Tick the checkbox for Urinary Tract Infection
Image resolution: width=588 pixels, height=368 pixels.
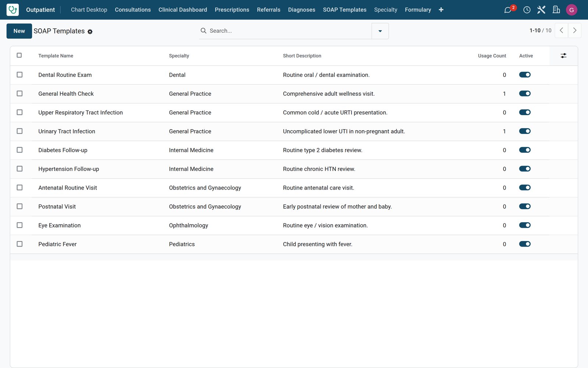[x=19, y=131]
